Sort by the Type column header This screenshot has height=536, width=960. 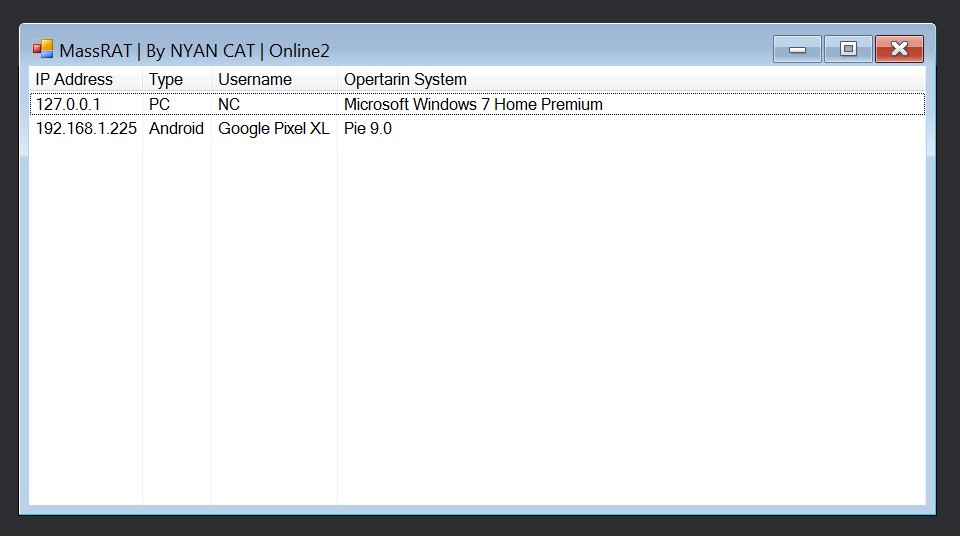pos(177,80)
